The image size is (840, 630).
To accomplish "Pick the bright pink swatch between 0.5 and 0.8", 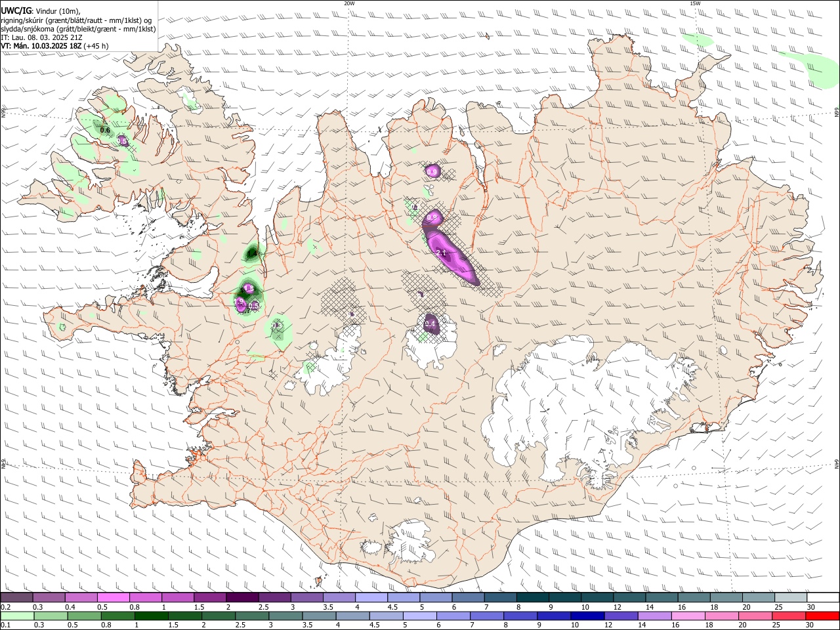I will tap(113, 597).
